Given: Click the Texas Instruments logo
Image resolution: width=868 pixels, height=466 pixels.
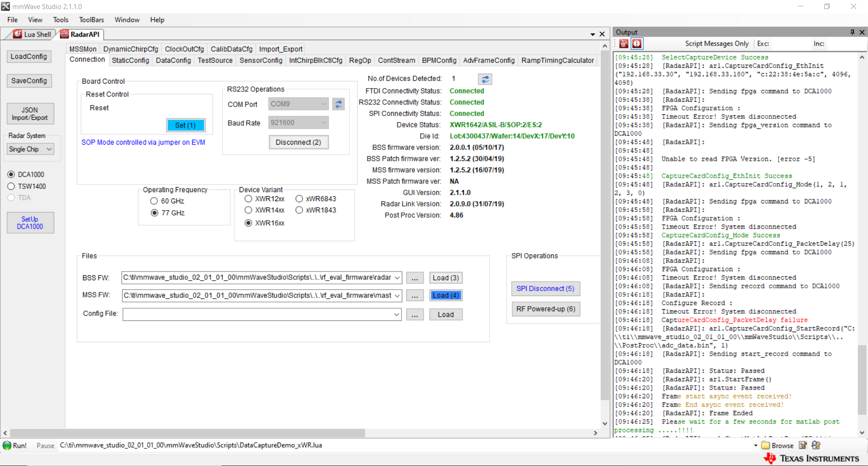Looking at the screenshot, I should [x=812, y=458].
